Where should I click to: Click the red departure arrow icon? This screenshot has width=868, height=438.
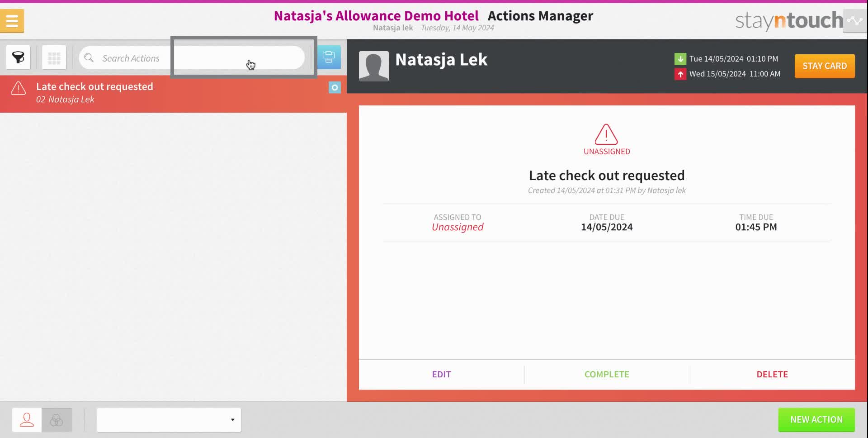(680, 74)
